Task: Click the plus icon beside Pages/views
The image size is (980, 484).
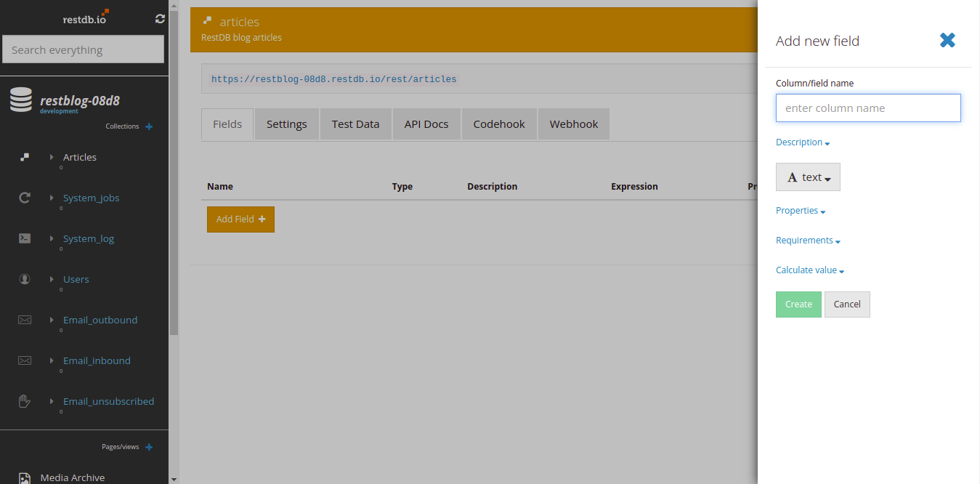Action: click(149, 447)
